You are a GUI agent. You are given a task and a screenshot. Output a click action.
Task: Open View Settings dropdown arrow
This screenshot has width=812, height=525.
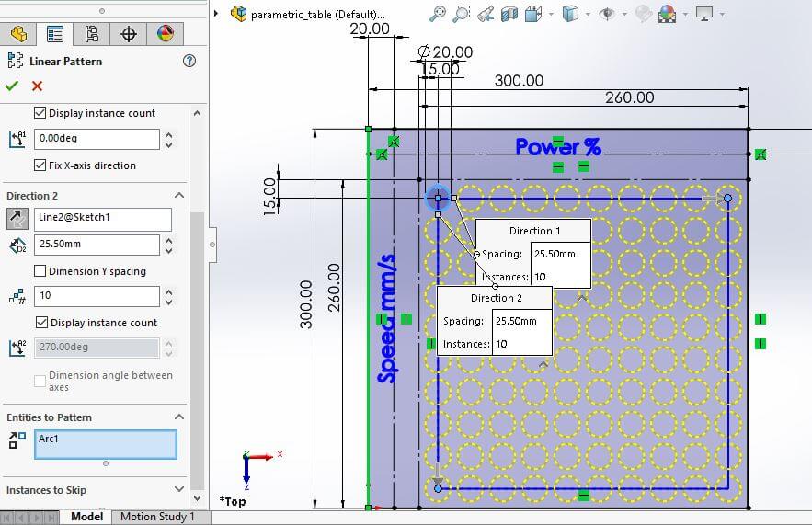coord(722,15)
